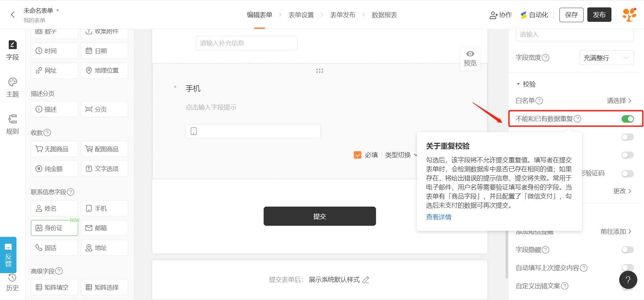This screenshot has height=300, width=644.
Task: Switch to the 数据报表 tab
Action: 384,15
